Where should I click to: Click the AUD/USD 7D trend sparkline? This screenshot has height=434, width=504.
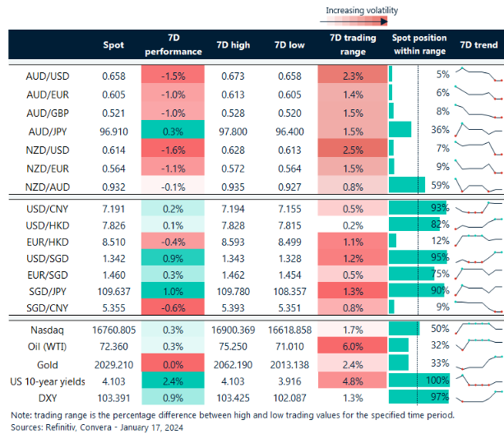(477, 76)
